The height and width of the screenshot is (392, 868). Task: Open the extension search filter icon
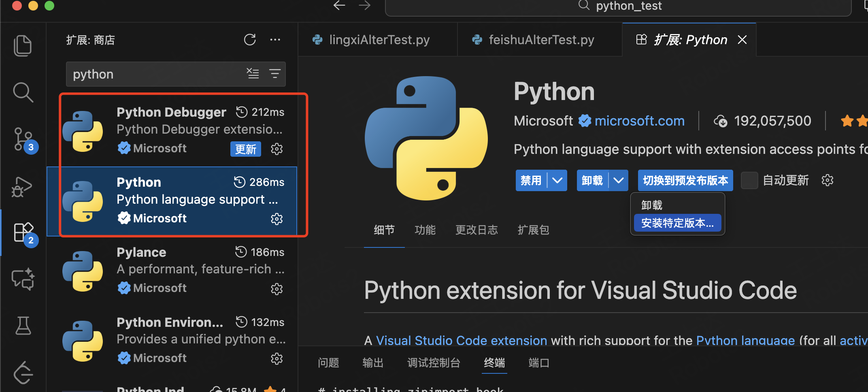[x=275, y=74]
